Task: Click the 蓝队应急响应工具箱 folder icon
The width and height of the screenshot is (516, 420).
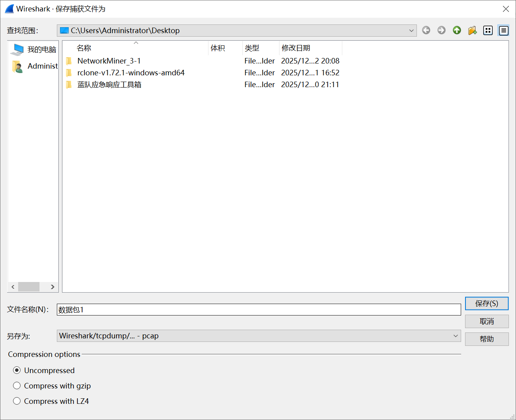Action: [69, 84]
